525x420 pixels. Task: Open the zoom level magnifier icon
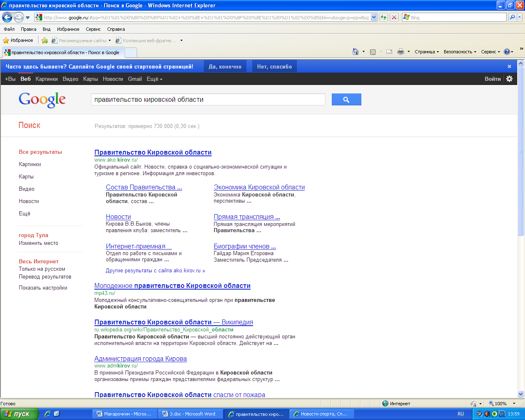tap(491, 404)
